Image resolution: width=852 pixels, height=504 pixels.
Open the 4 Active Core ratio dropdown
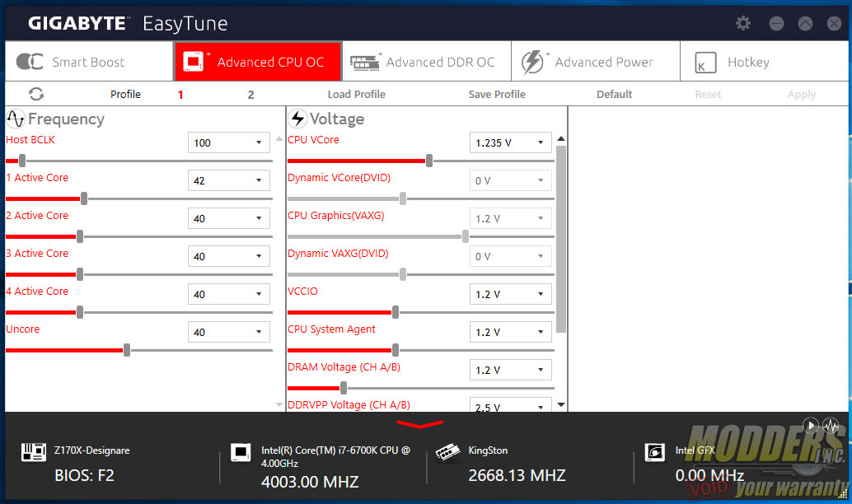229,294
